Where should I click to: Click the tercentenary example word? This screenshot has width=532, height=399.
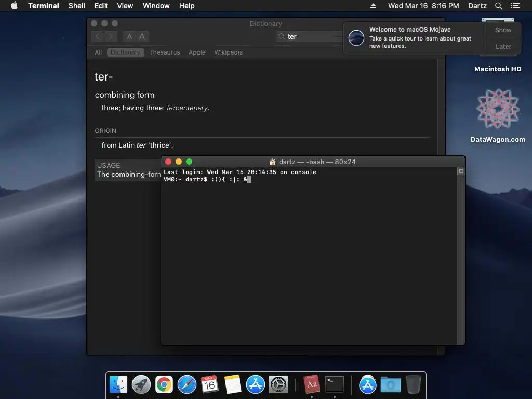click(188, 108)
